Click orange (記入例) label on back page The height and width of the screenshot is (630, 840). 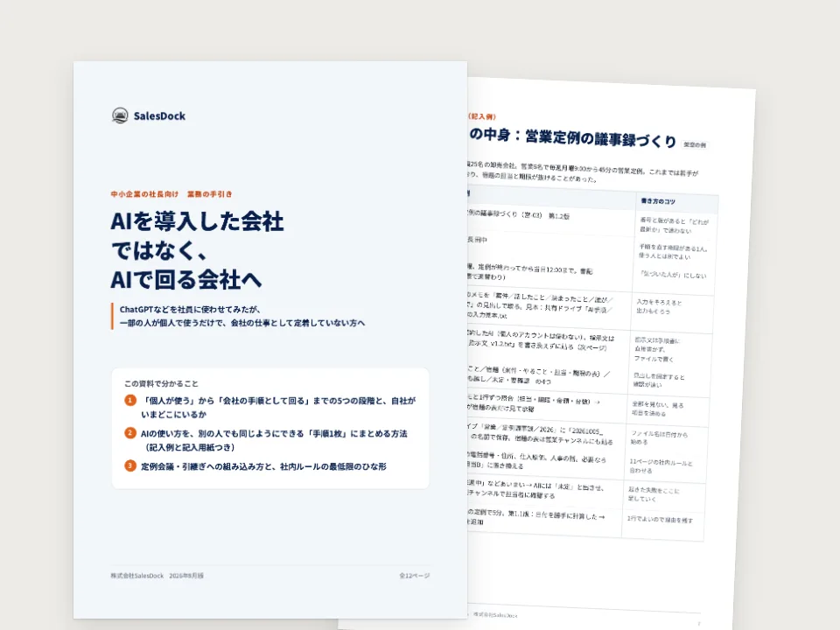[482, 116]
